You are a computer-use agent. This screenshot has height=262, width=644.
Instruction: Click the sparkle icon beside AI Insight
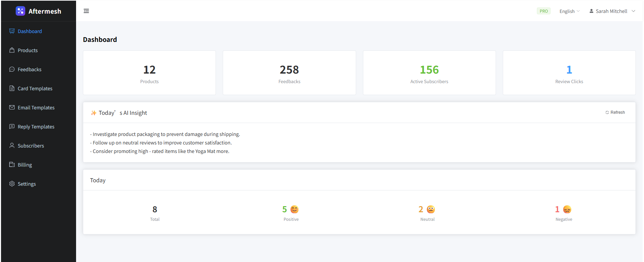[x=93, y=113]
